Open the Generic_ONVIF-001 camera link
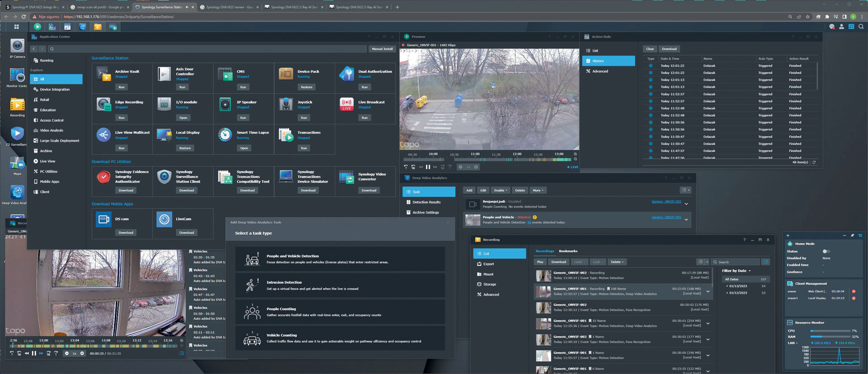The image size is (868, 374). (x=666, y=218)
